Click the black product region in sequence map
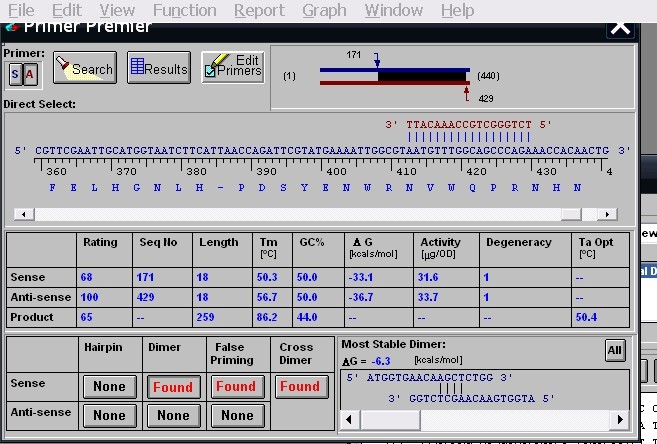The image size is (657, 444). pos(422,77)
